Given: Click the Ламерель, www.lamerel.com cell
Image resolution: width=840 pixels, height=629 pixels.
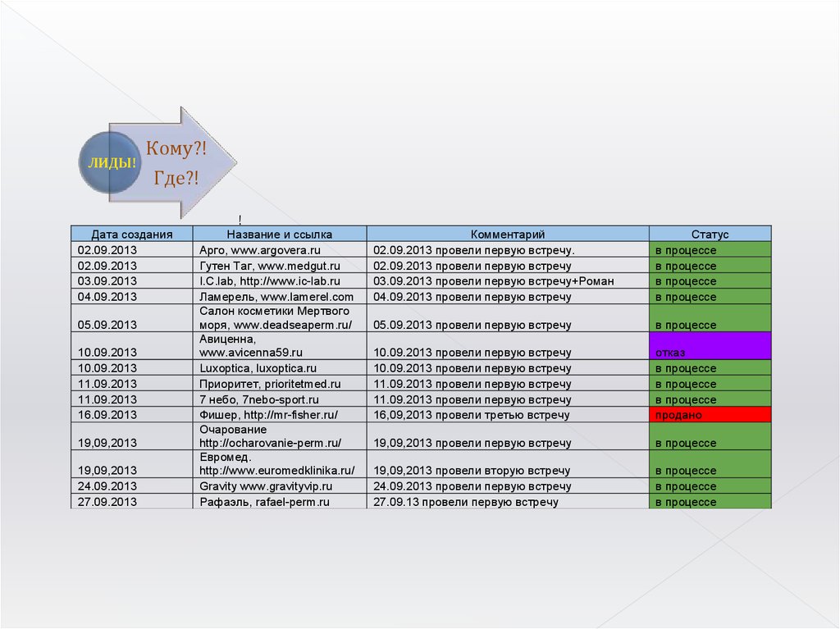Looking at the screenshot, I should (280, 296).
